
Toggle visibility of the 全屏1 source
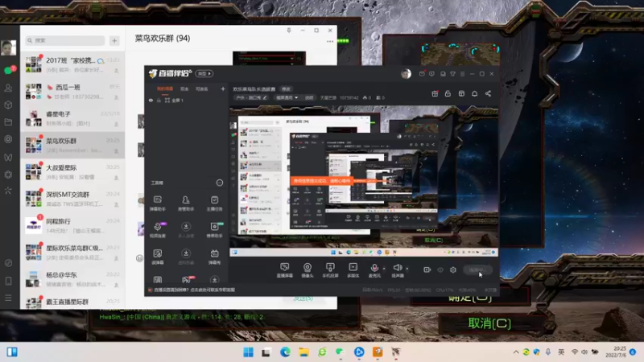151,100
